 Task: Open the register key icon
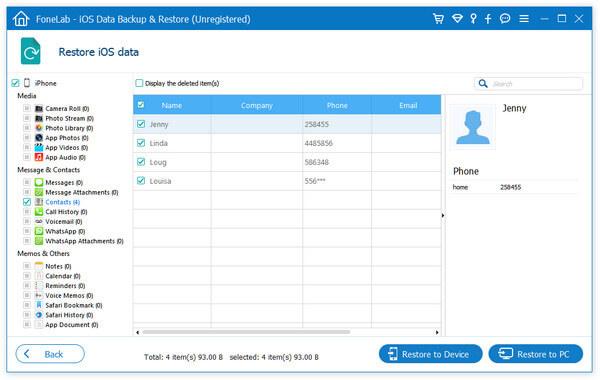pyautogui.click(x=473, y=18)
